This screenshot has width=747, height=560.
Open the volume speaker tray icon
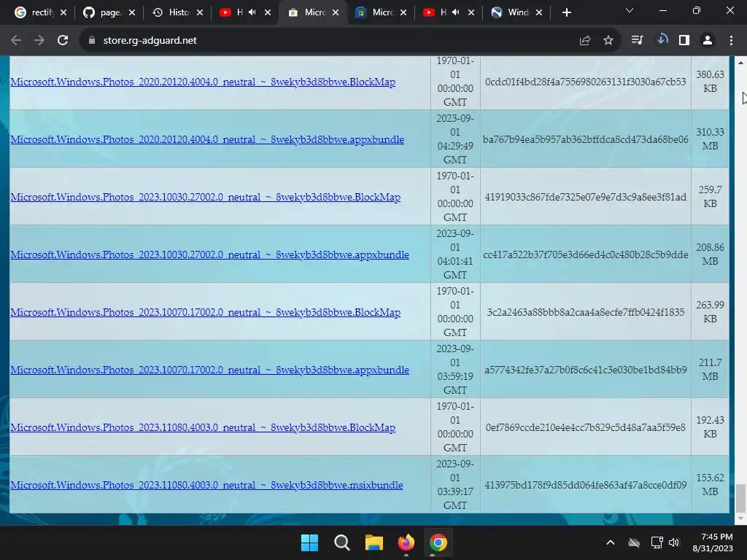673,542
